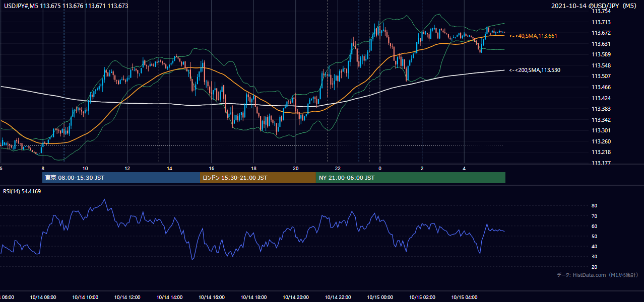Viewport: 644px width, 302px height.
Task: Click the RSI 40 level label
Action: [594, 246]
